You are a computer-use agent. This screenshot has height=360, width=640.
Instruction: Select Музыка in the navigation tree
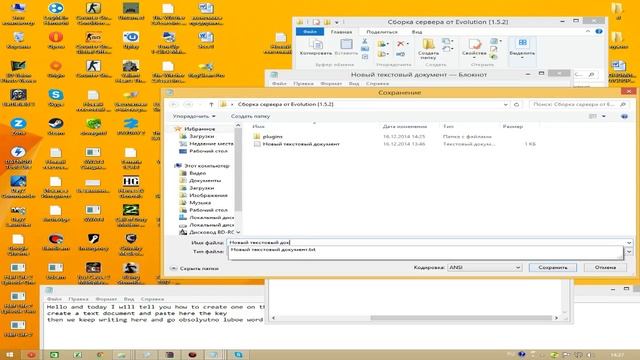coord(200,202)
